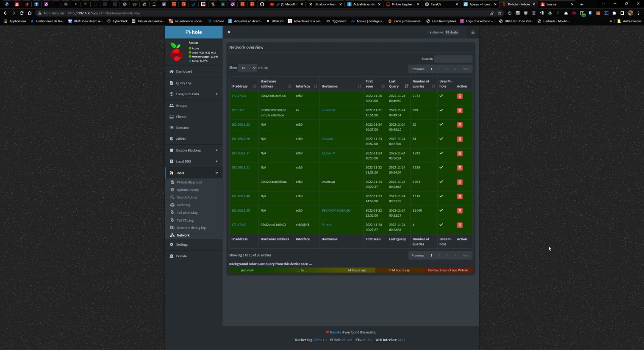Expand the Disable Blocking menu

pyautogui.click(x=194, y=150)
